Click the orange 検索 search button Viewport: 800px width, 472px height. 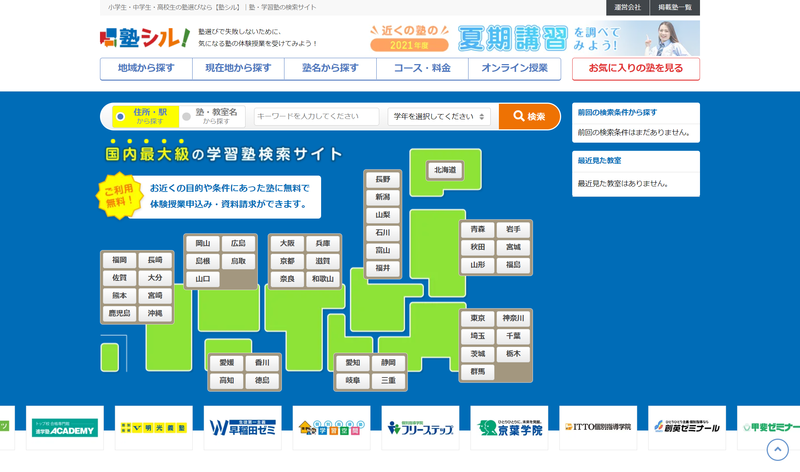(529, 116)
